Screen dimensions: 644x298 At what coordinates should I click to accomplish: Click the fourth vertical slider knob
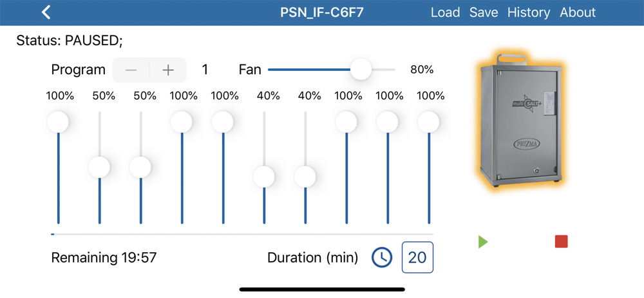click(182, 121)
